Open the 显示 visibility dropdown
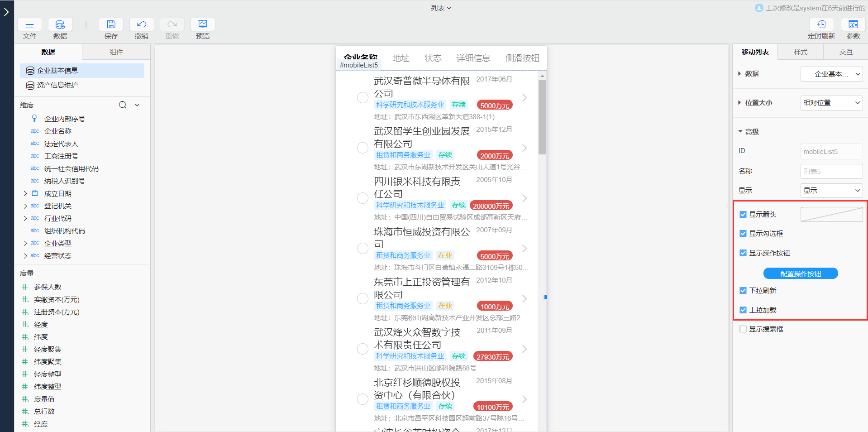This screenshot has width=868, height=432. [831, 190]
